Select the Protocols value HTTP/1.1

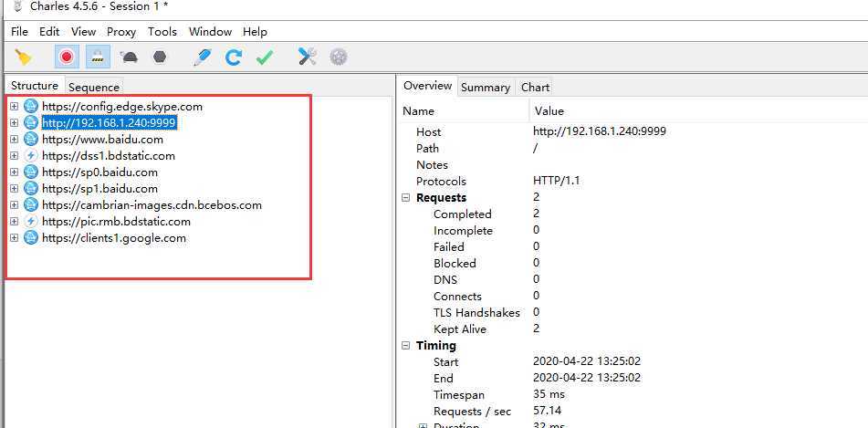tap(556, 181)
